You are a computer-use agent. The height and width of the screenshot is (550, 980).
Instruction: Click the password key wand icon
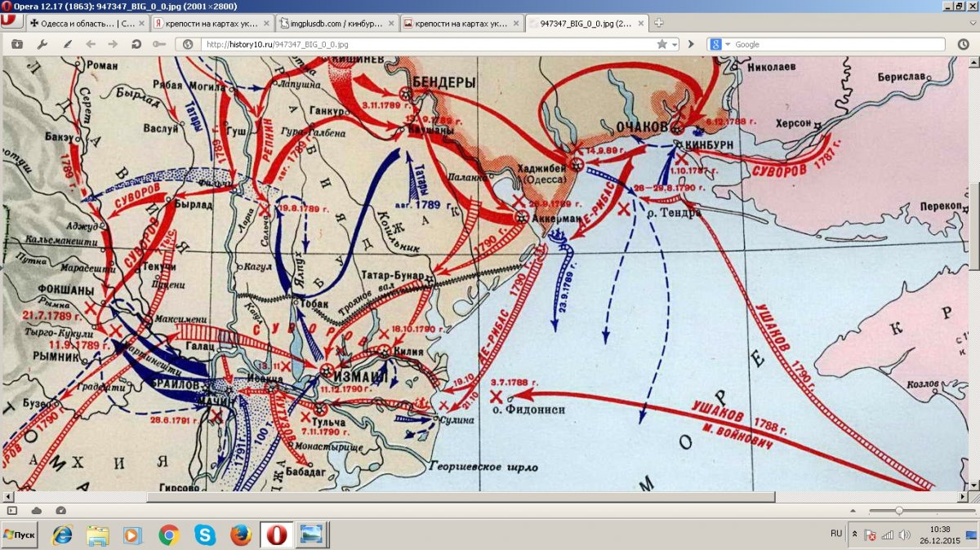tap(158, 44)
